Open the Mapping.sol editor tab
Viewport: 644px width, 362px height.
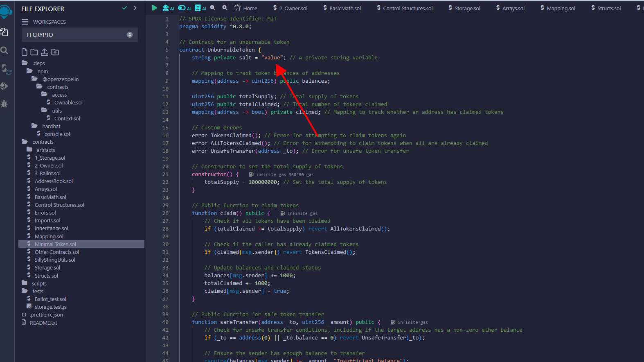(558, 8)
